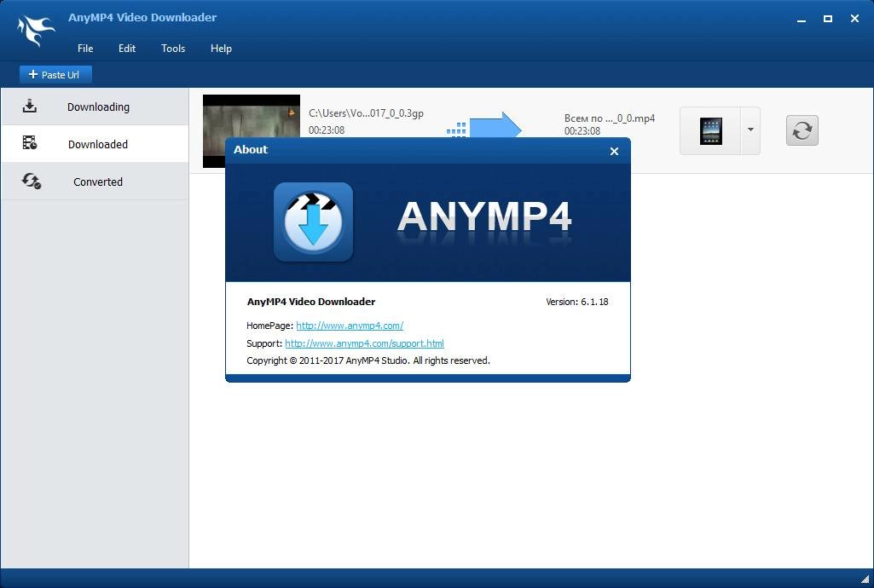Click the output file name Всем по ..._0_0.mp4
Image resolution: width=874 pixels, height=588 pixels.
[x=609, y=118]
